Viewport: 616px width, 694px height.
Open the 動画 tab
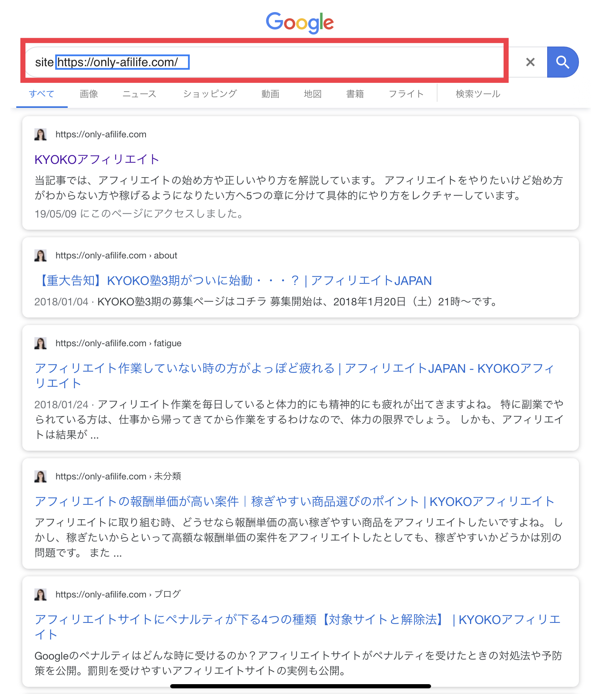270,94
